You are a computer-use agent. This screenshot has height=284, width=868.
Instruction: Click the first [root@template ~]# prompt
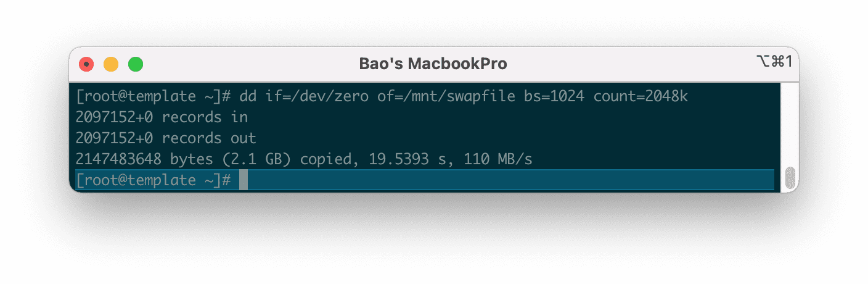153,96
